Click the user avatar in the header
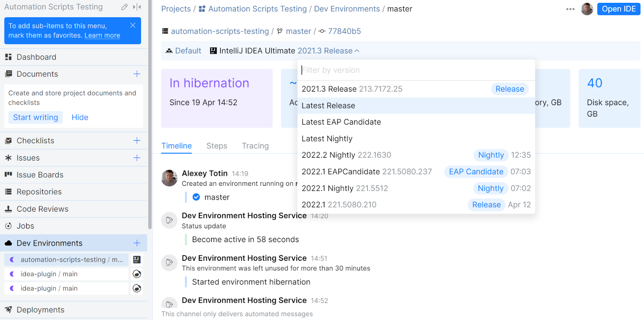This screenshot has height=320, width=644. tap(587, 9)
